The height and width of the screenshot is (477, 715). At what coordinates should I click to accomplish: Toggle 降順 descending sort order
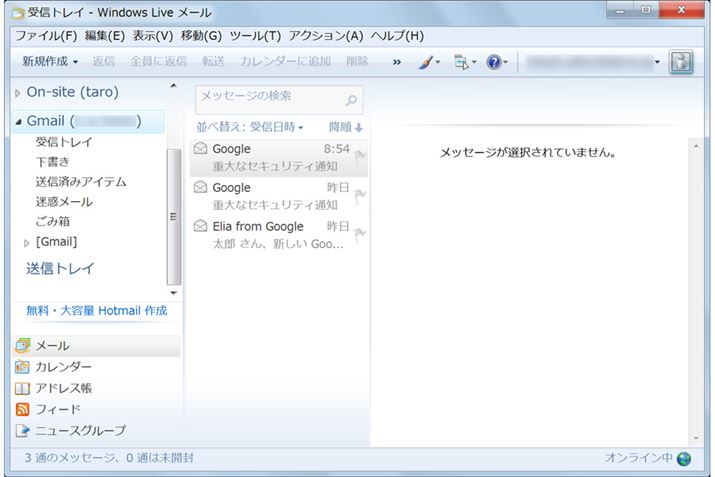(346, 127)
